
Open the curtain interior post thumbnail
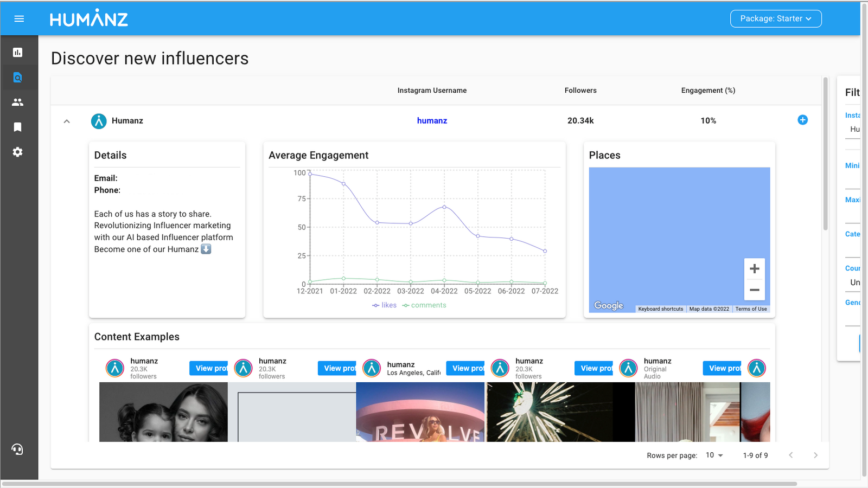pos(677,412)
